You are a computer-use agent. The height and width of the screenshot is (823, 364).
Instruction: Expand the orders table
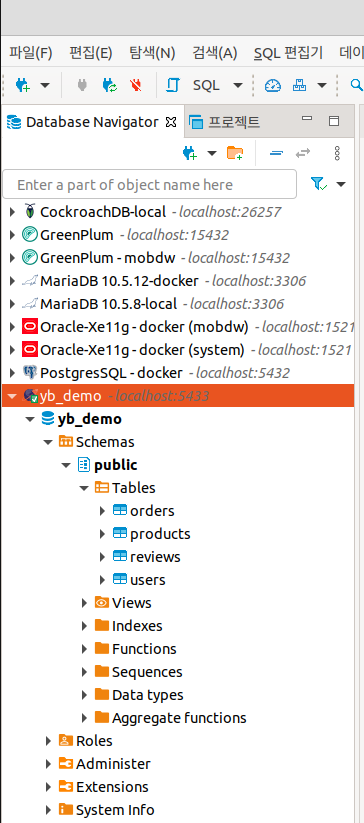[x=102, y=511]
